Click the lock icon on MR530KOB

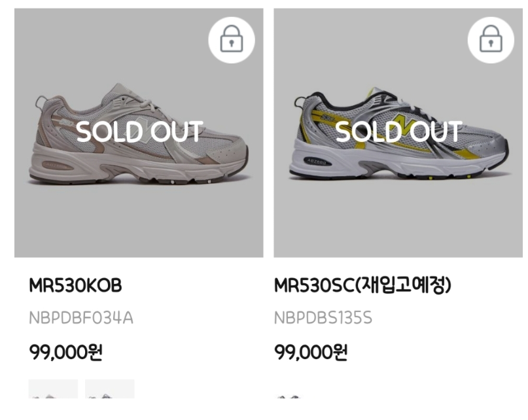pyautogui.click(x=231, y=40)
